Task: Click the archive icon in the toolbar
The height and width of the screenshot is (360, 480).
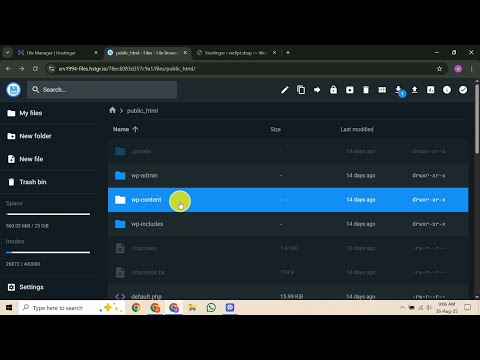Action: (350, 90)
